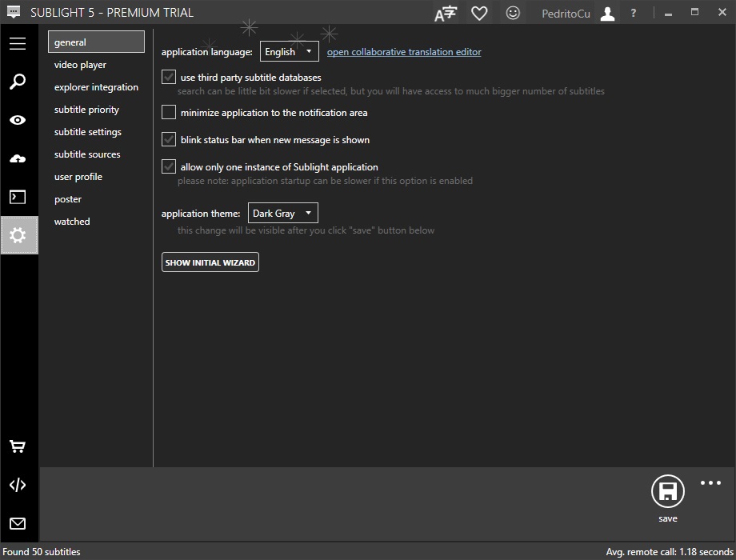Screen dimensions: 736x560
Task: Open the application theme Dark Gray dropdown
Action: 283,213
